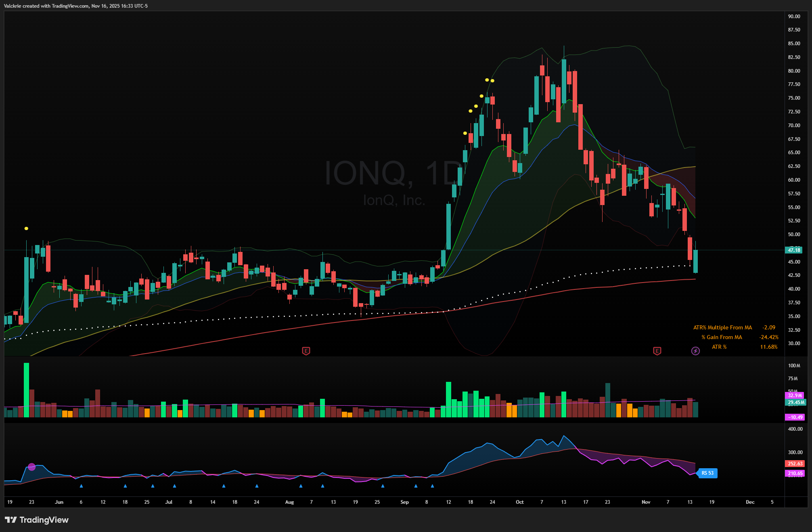Click the August earnings E marker
The image size is (812, 532).
click(306, 351)
